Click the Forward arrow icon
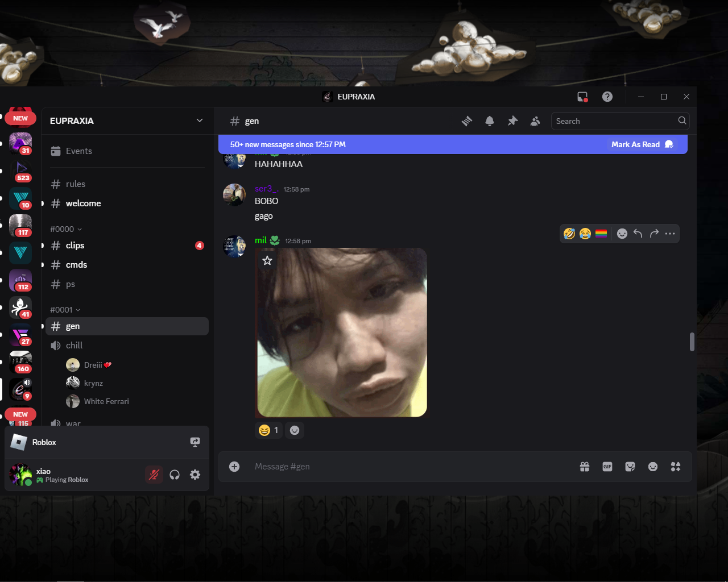The image size is (728, 582). tap(654, 234)
